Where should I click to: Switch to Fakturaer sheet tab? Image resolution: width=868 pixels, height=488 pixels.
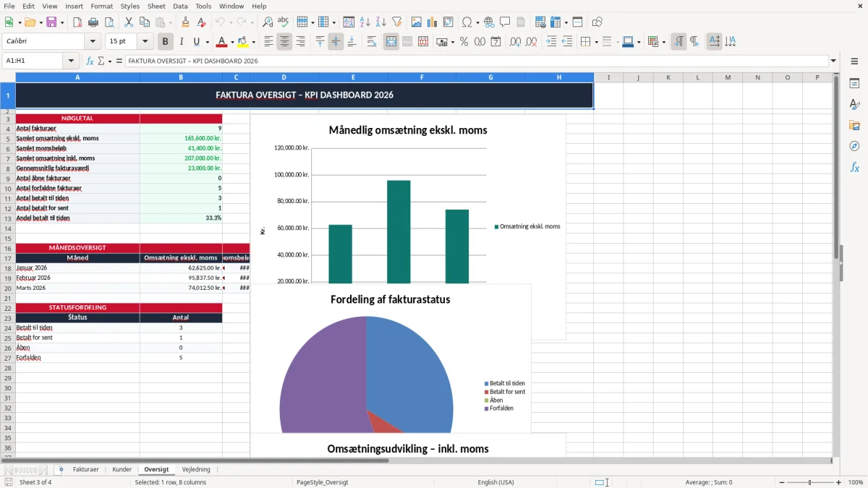coord(85,470)
